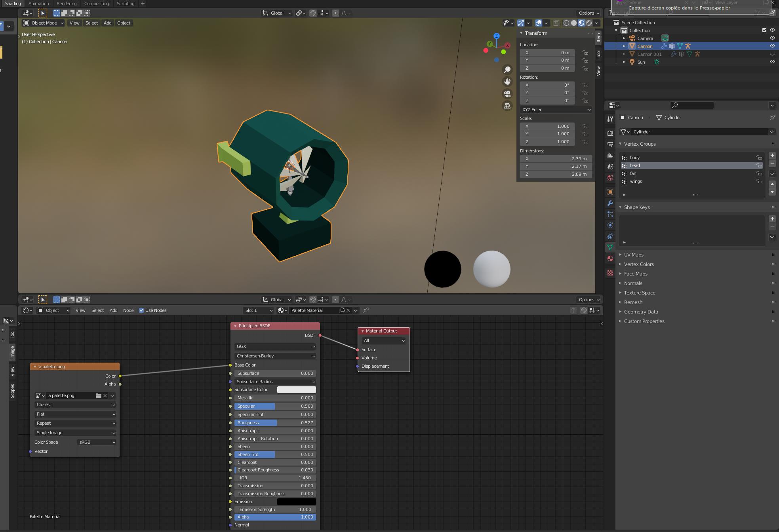Uncheck the Use Nodes checkbox
The image size is (779, 532).
coord(141,310)
